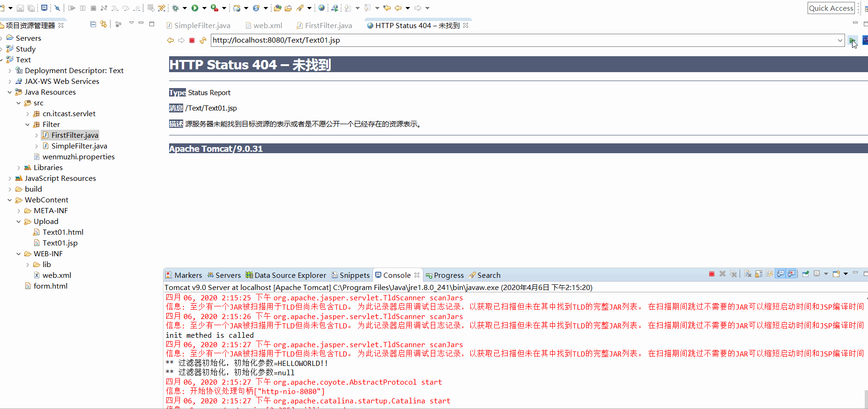
Task: Select wenmuzhi.properties file
Action: (74, 156)
